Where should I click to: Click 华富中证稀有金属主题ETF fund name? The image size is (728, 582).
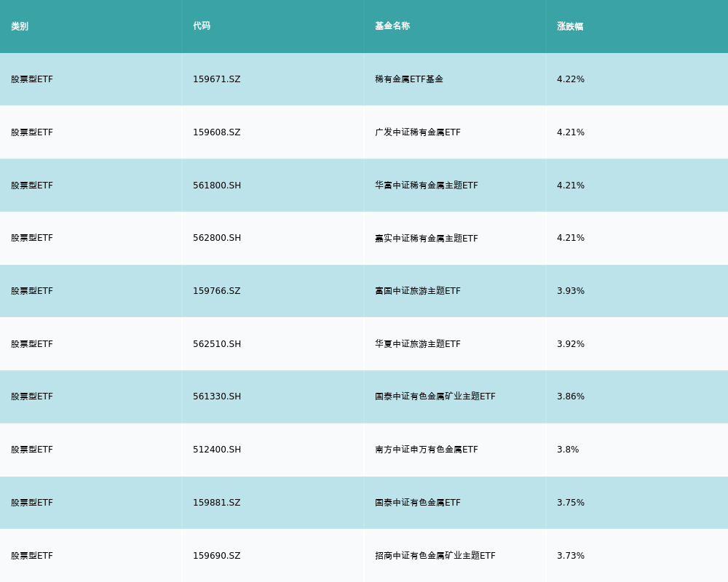427,186
